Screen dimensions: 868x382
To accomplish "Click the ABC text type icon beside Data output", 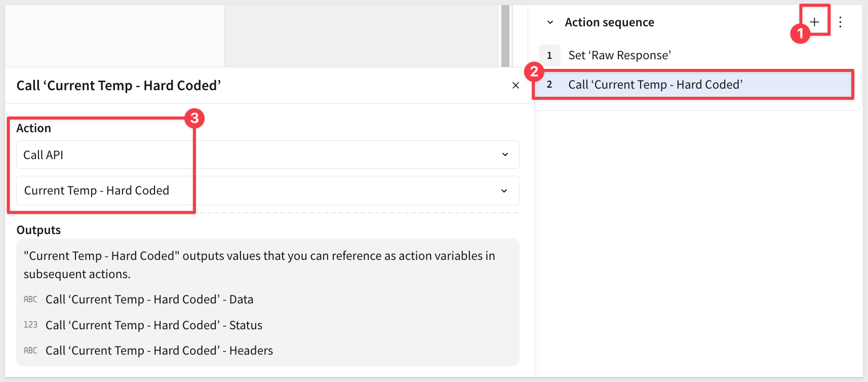I will pyautogui.click(x=30, y=299).
